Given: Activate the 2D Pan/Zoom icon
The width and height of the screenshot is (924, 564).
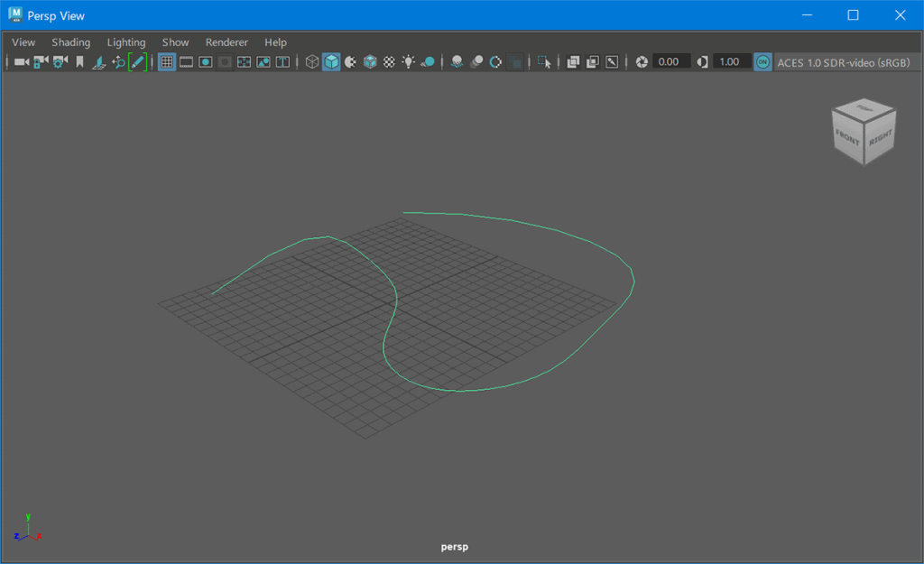Looking at the screenshot, I should [118, 62].
